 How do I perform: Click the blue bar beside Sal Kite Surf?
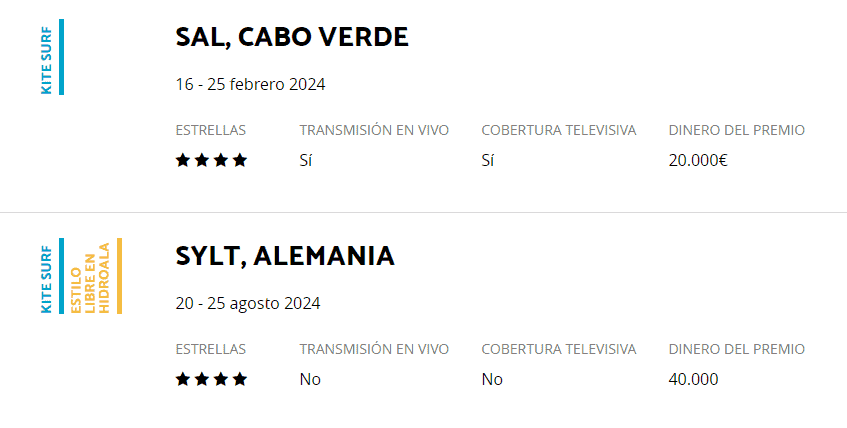[x=62, y=57]
